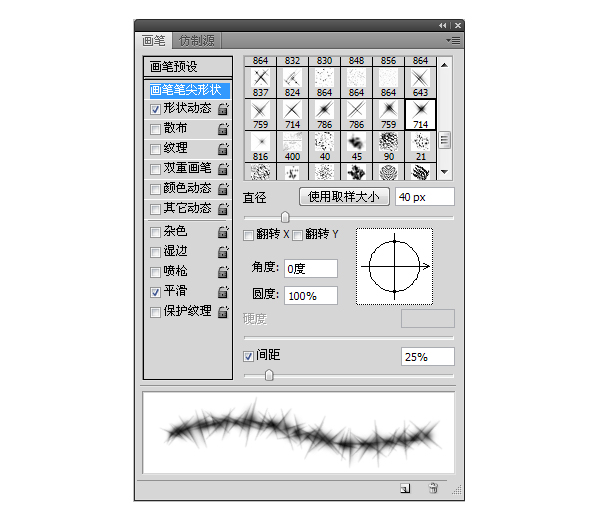Click the 25% spacing input field

tap(427, 357)
